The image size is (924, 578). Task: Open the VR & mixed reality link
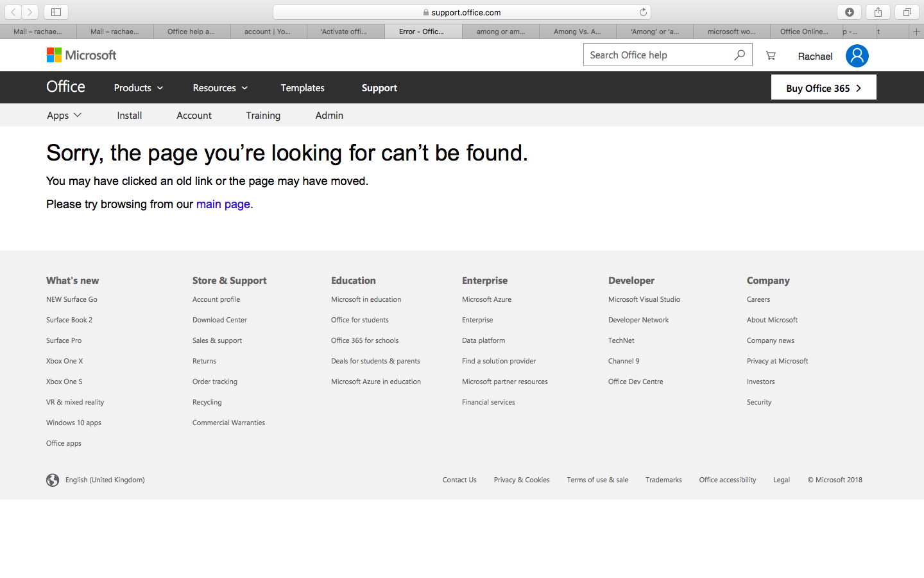(x=75, y=402)
